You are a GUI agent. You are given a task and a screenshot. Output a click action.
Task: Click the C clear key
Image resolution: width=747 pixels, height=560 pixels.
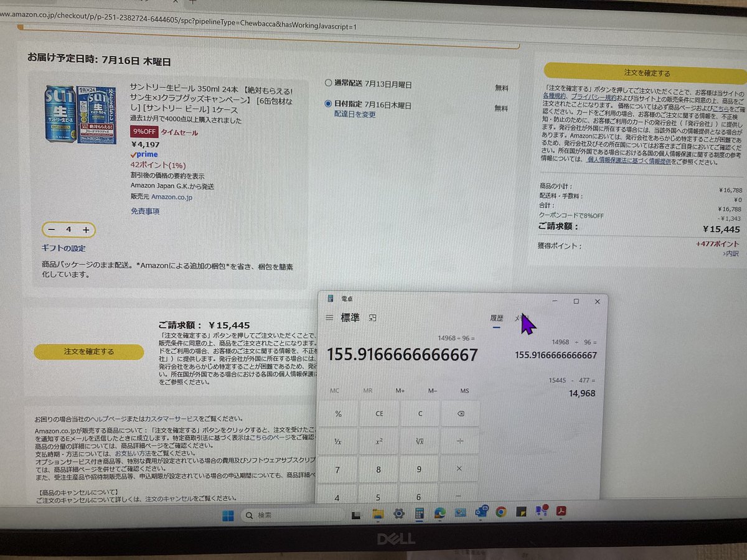(x=420, y=413)
